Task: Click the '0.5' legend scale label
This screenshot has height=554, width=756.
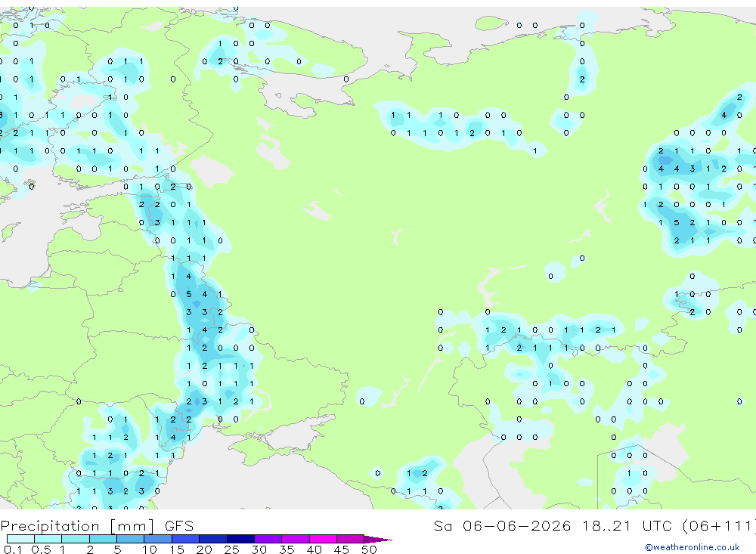Action: [x=41, y=549]
